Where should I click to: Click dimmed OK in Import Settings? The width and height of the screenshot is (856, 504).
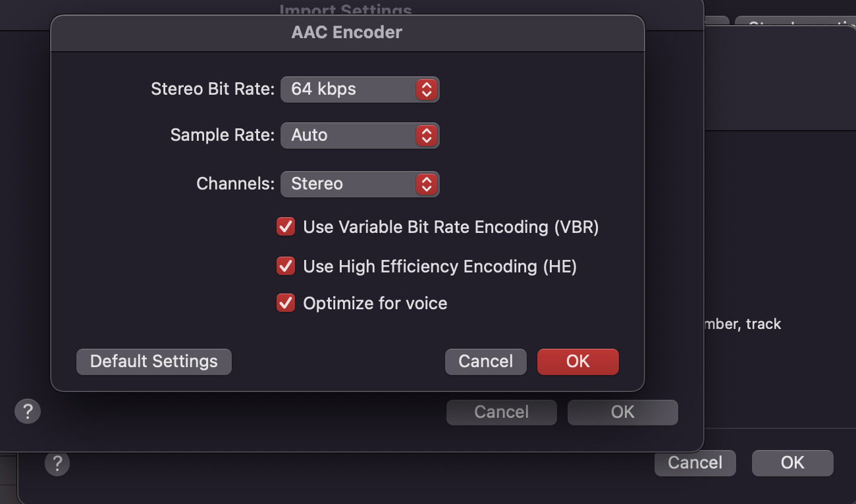[622, 412]
